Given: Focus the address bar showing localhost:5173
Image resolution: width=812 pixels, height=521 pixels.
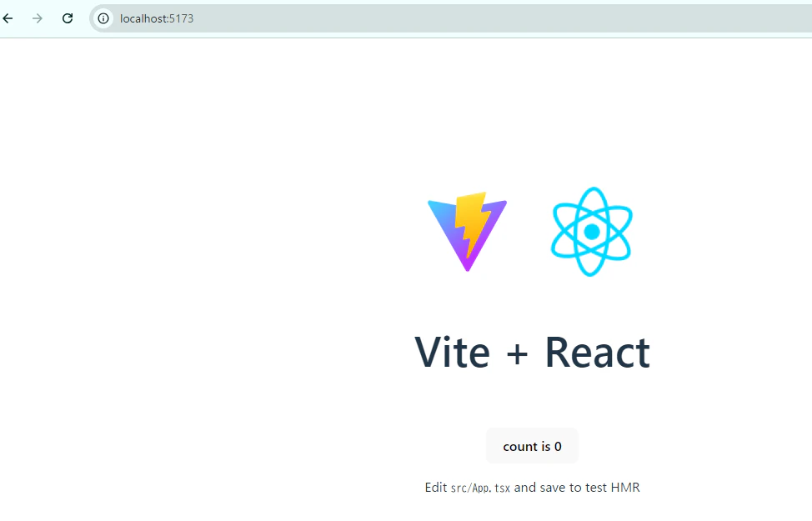Looking at the screenshot, I should (450, 18).
